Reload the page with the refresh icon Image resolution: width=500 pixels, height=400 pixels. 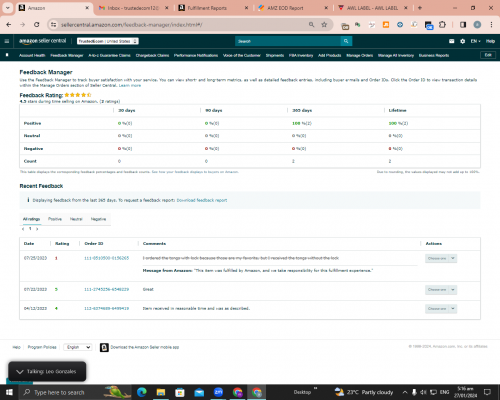(37, 25)
